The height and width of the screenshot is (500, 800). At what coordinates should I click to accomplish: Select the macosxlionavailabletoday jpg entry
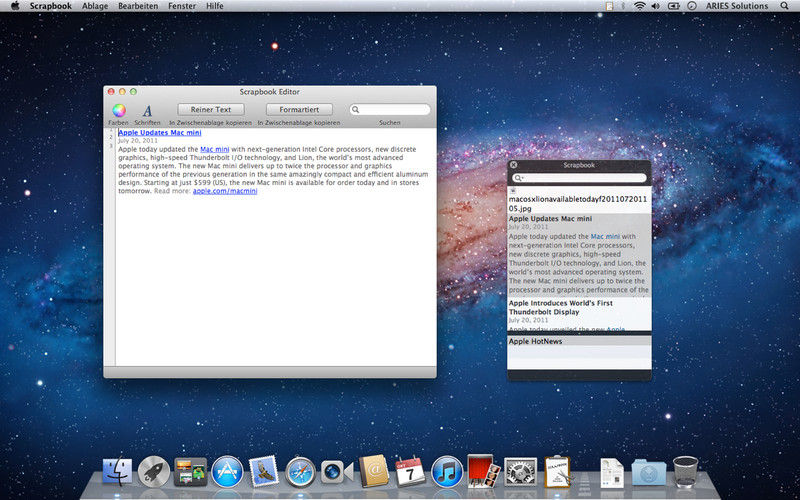pyautogui.click(x=579, y=200)
